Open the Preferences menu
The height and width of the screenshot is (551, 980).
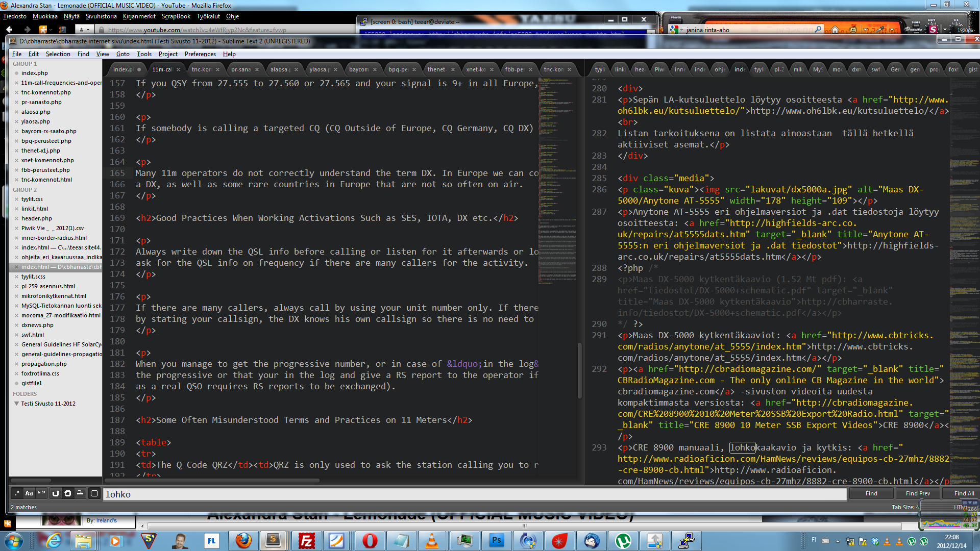200,54
